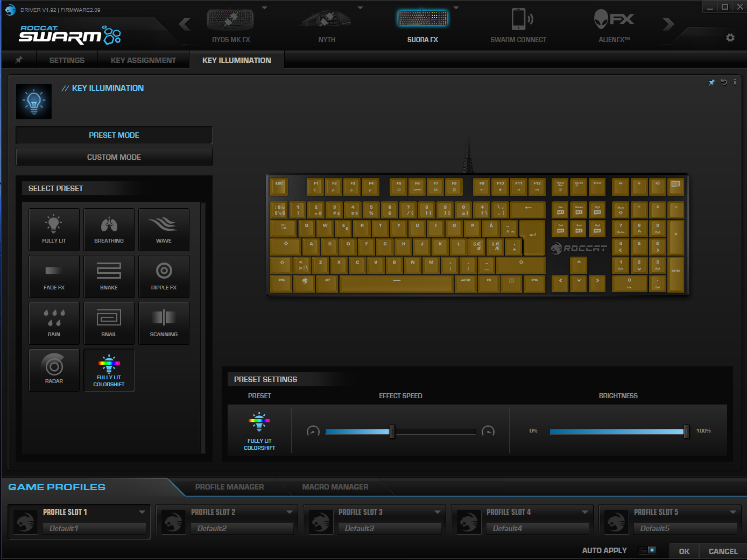
Task: Open Profile Slot 2 dropdown
Action: [290, 512]
